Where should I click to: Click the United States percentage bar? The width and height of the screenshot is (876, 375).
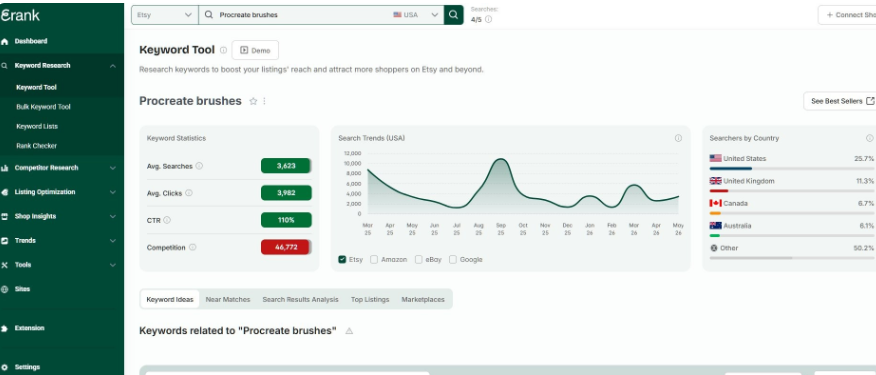coord(792,168)
